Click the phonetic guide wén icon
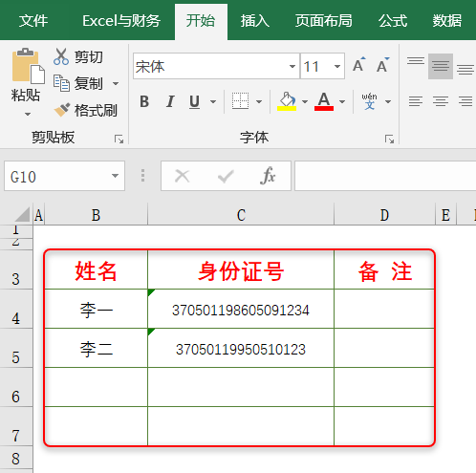 [x=369, y=101]
